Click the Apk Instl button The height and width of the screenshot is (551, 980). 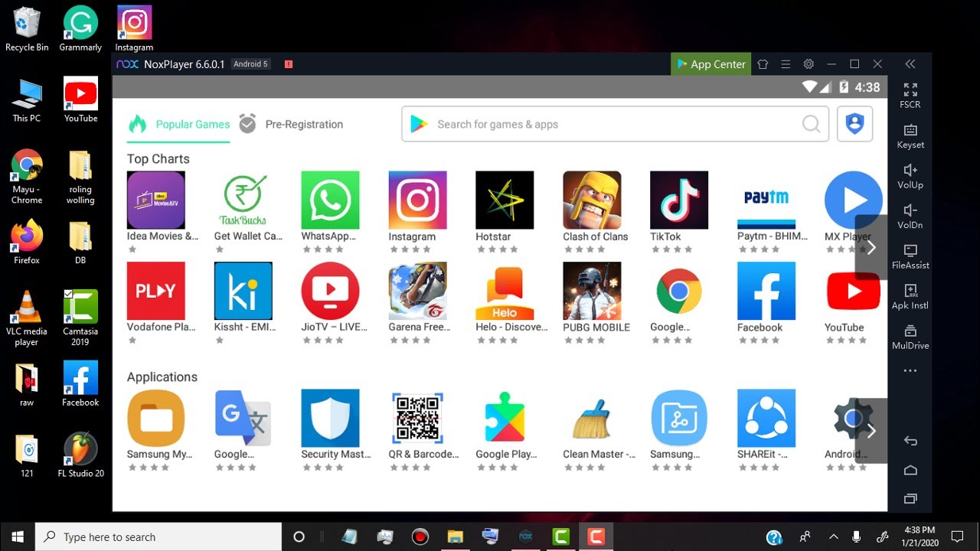[x=910, y=297]
